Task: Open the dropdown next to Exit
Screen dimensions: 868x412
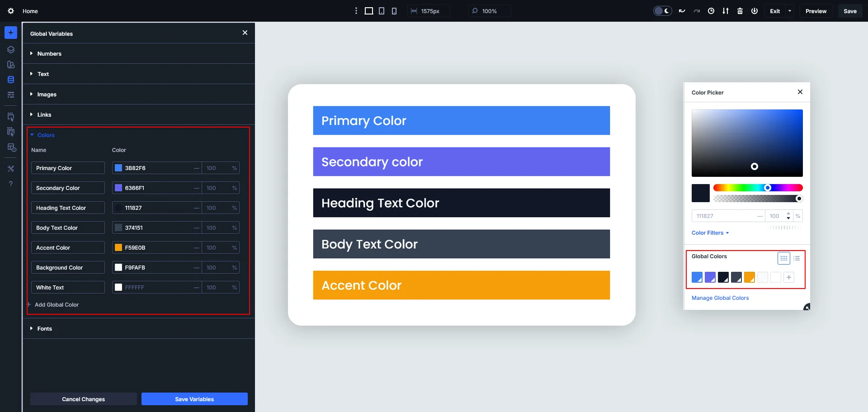Action: [790, 10]
